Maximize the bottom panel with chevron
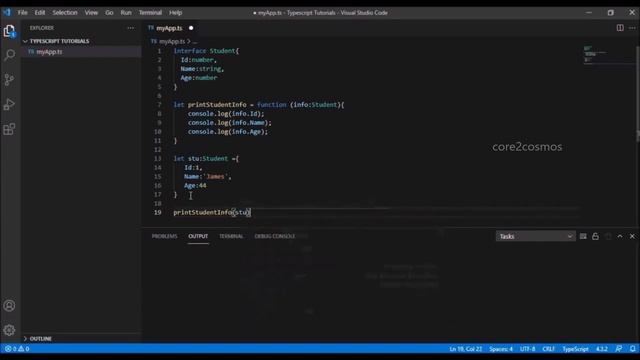 [620, 236]
